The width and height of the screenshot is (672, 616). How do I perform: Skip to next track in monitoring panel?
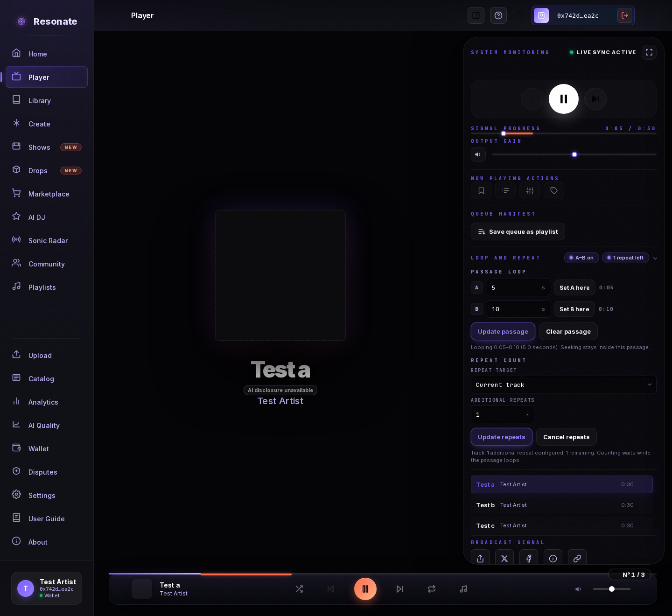click(595, 99)
